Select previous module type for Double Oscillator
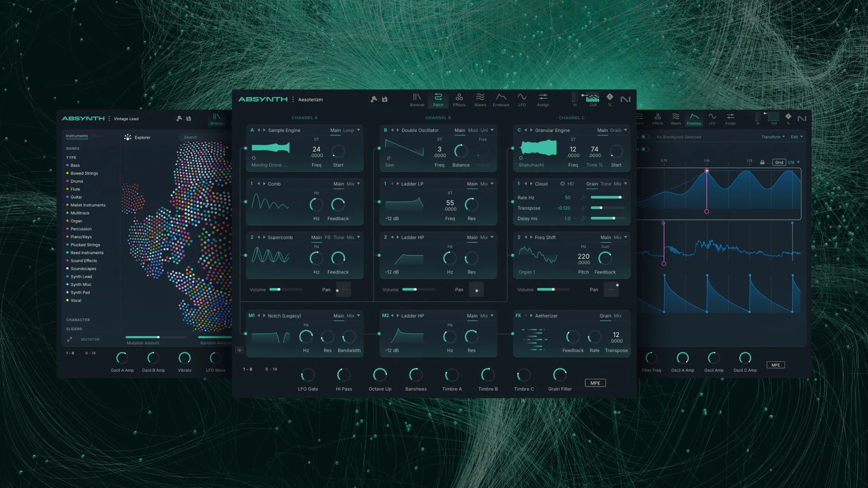Image resolution: width=868 pixels, height=488 pixels. (x=392, y=130)
